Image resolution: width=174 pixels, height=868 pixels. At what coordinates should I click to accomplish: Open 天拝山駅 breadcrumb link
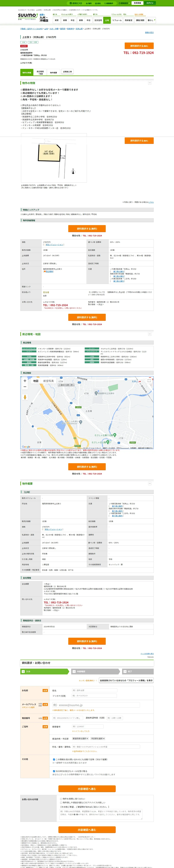79,29
